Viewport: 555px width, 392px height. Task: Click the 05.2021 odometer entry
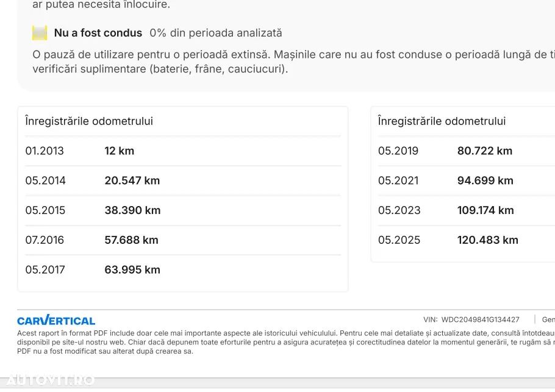[x=398, y=180]
